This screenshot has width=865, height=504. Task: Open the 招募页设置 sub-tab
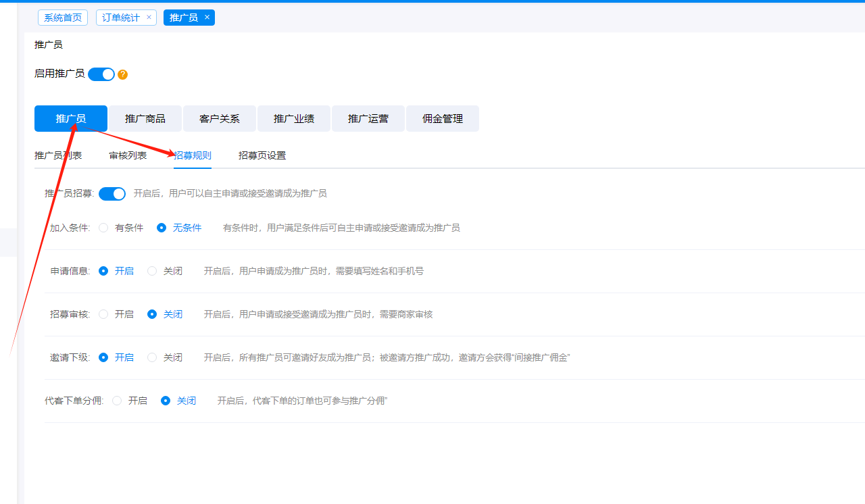pyautogui.click(x=262, y=155)
